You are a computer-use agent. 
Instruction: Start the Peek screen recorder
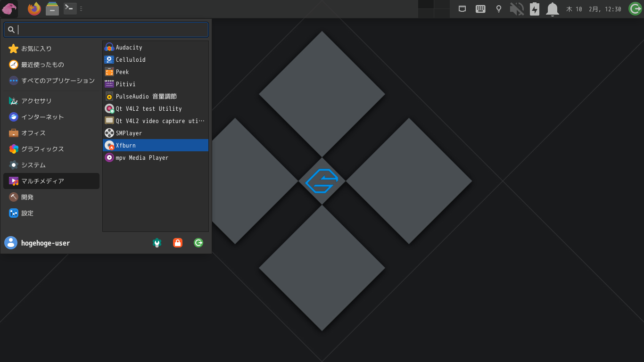[x=156, y=72]
